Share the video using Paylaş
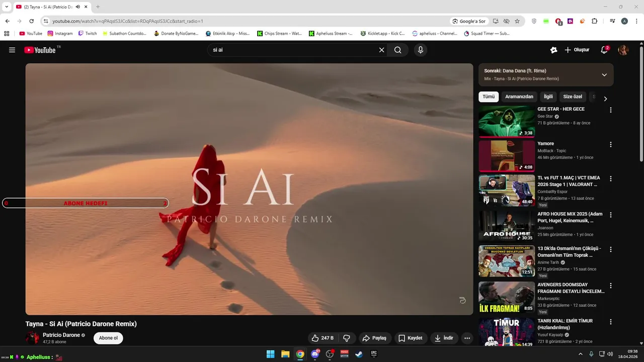This screenshot has width=644, height=362. tap(374, 338)
